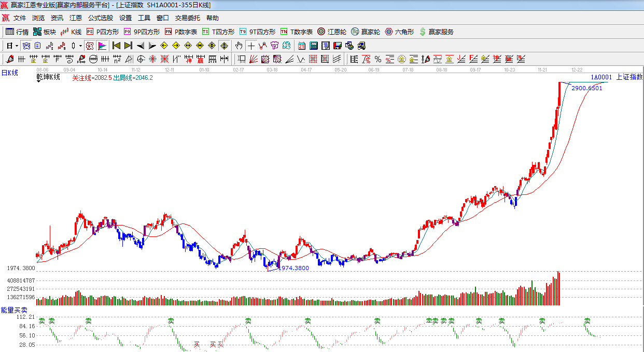644x352 pixels.
Task: Click the 2900.6501 peak price marker
Action: (586, 88)
